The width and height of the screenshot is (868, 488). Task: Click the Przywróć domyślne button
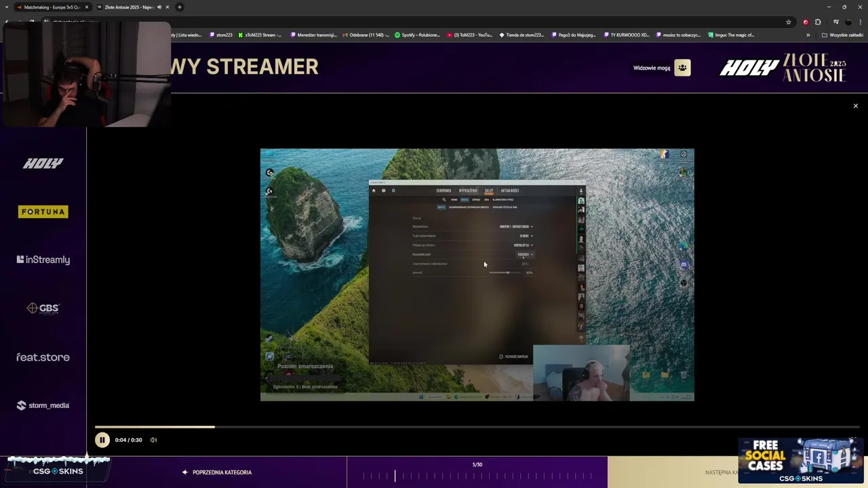[x=513, y=357]
